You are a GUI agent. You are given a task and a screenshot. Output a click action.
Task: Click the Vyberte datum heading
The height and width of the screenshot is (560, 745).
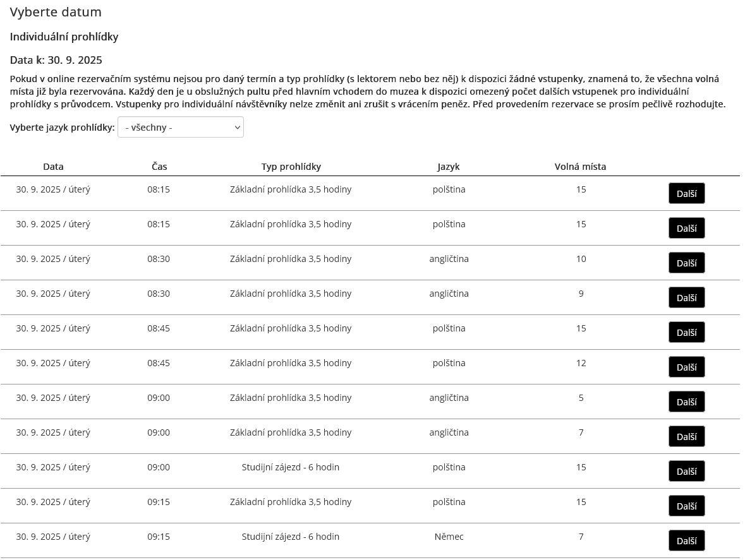point(56,12)
